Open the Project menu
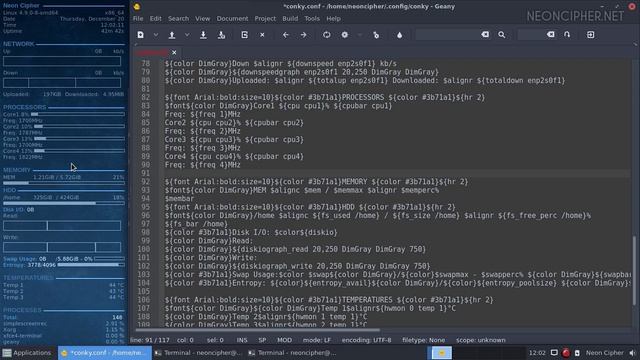Image resolution: width=640 pixels, height=360 pixels. (265, 19)
